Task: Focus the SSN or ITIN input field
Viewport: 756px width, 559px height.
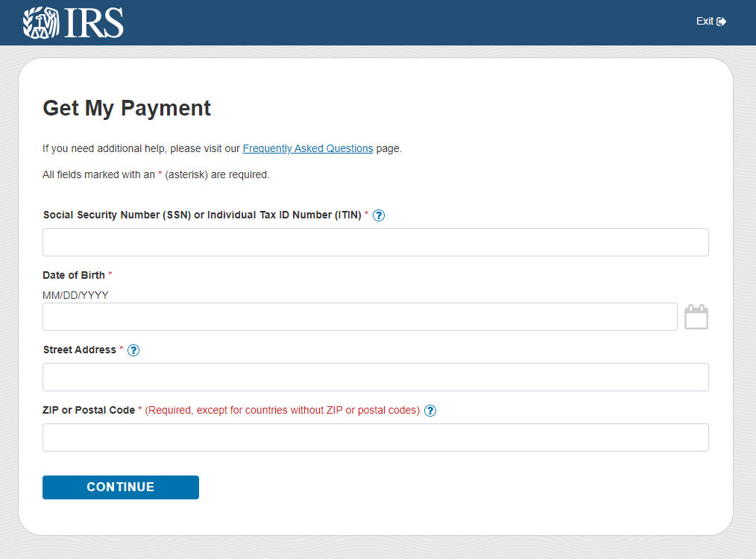Action: [x=376, y=242]
